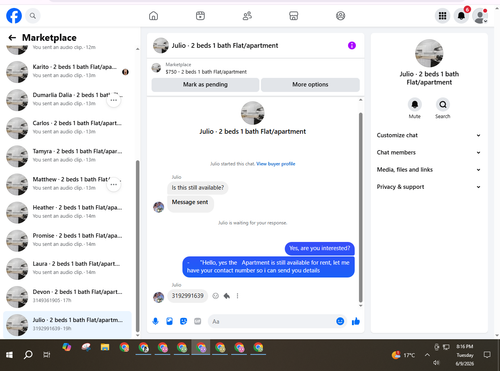Mute this chat using the bell icon
The height and width of the screenshot is (371, 500).
pyautogui.click(x=415, y=105)
